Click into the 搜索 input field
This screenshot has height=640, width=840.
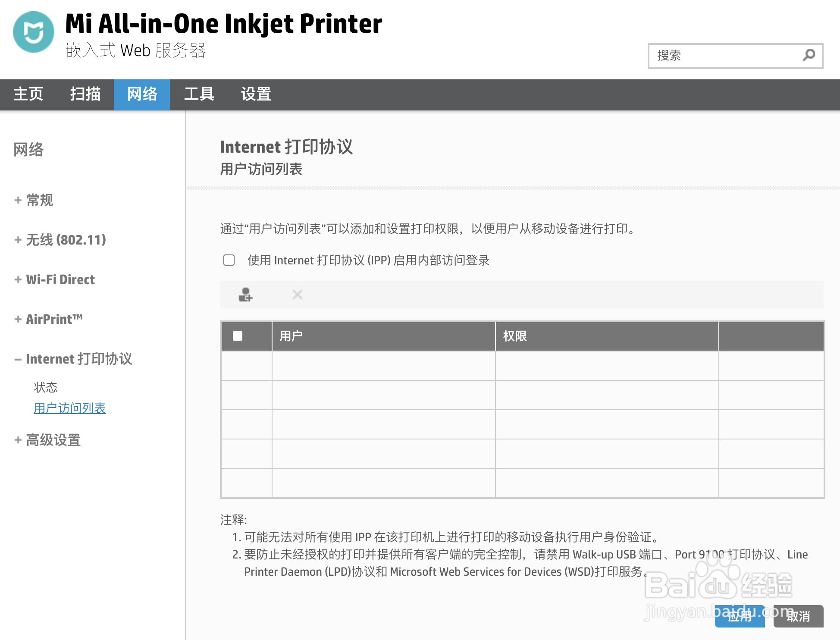tap(724, 56)
